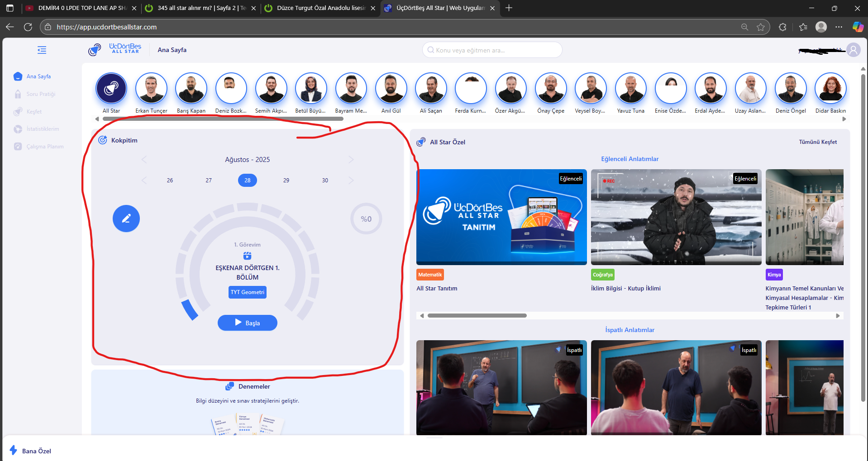The width and height of the screenshot is (868, 461).
Task: Focus the Konu veya eğitmen ara search field
Action: (492, 50)
